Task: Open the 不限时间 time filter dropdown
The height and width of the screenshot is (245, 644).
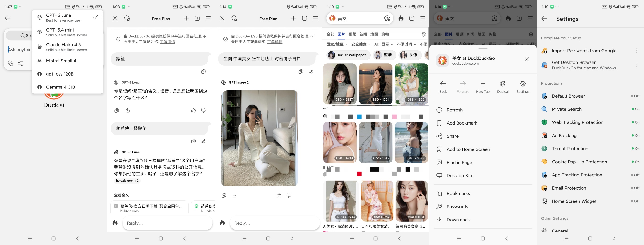Action: [406, 44]
